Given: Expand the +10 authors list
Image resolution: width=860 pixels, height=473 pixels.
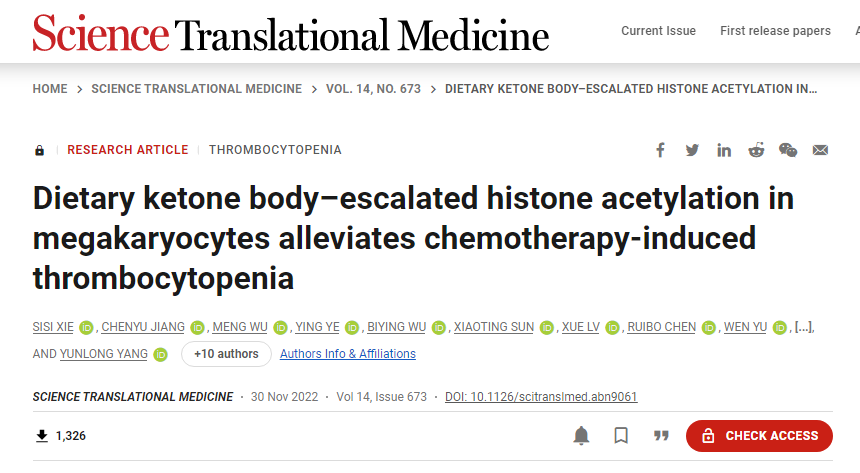Looking at the screenshot, I should 226,354.
